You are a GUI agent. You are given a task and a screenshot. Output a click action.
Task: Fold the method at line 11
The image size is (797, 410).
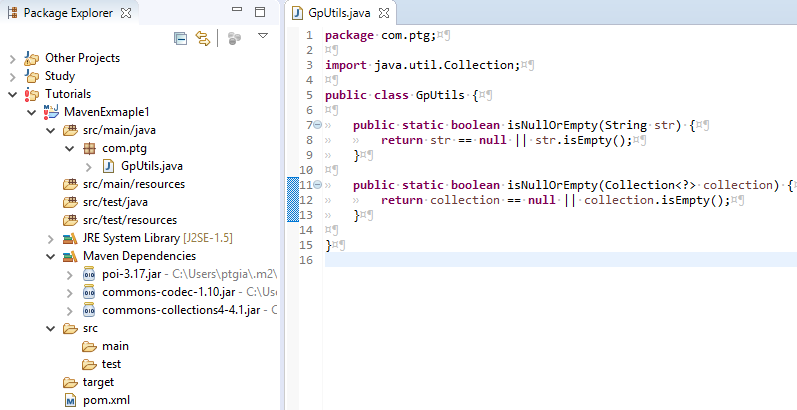click(316, 185)
